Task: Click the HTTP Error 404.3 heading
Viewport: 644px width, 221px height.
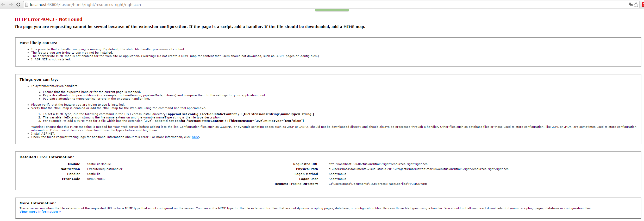Action: click(48, 19)
